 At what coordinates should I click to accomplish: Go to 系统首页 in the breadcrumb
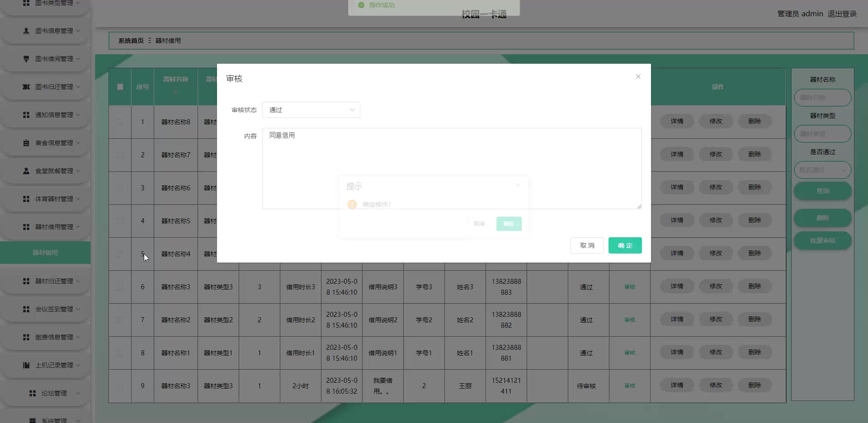[131, 41]
